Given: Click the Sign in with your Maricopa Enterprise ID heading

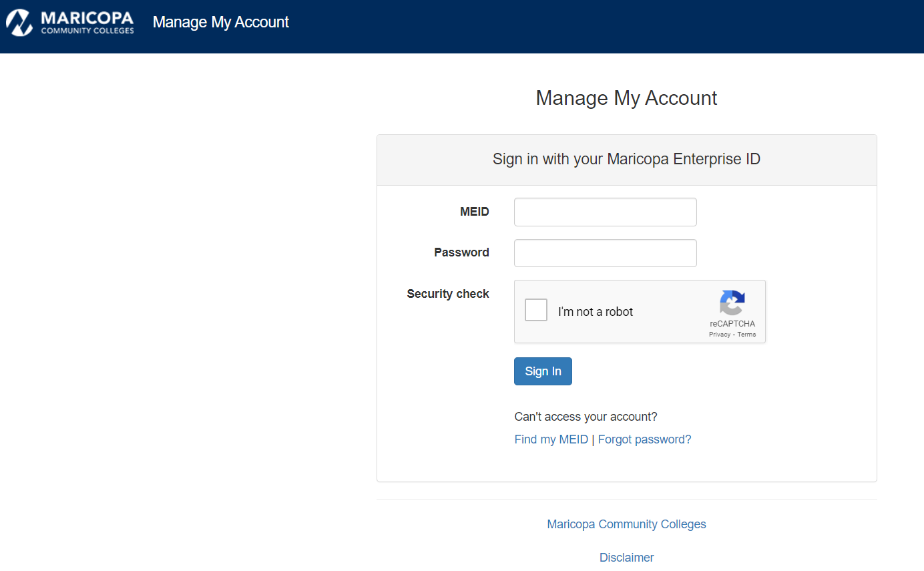Looking at the screenshot, I should pos(626,160).
